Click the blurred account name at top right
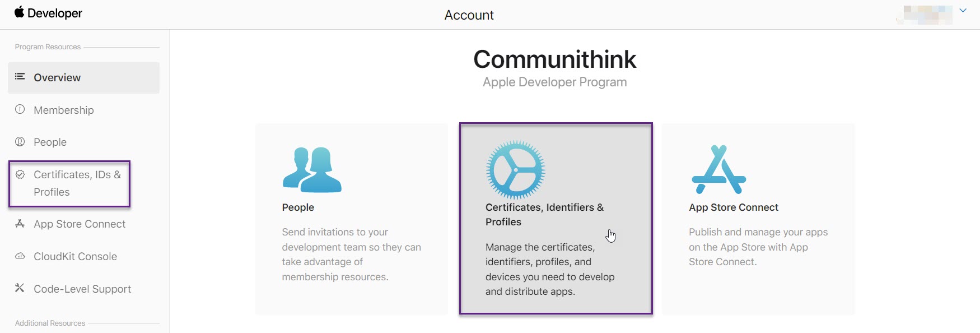This screenshot has height=333, width=980. point(925,15)
